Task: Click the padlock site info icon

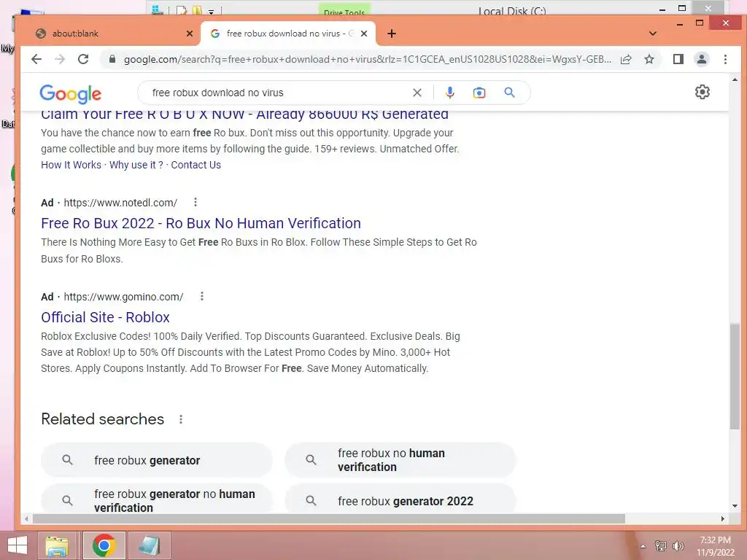Action: coord(112,59)
